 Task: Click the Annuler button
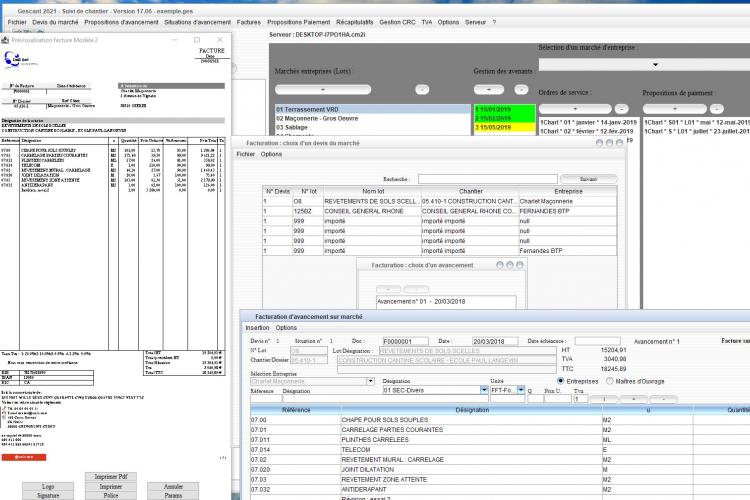(173, 486)
